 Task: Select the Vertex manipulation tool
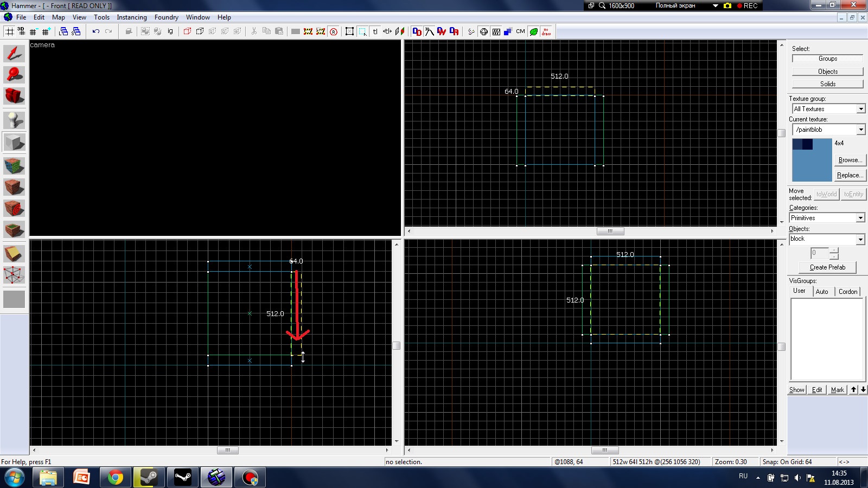(14, 275)
